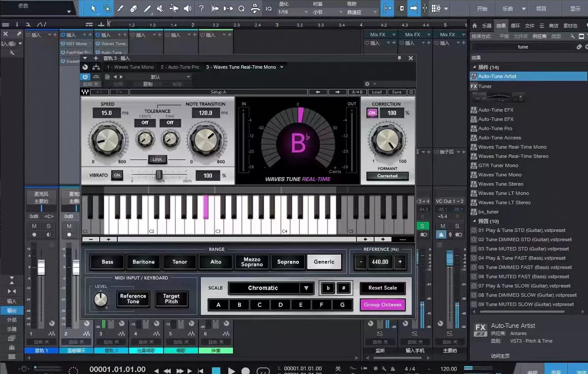588x374 pixels.
Task: Click the VC Out 1+2 channel fader
Action: coord(450,259)
